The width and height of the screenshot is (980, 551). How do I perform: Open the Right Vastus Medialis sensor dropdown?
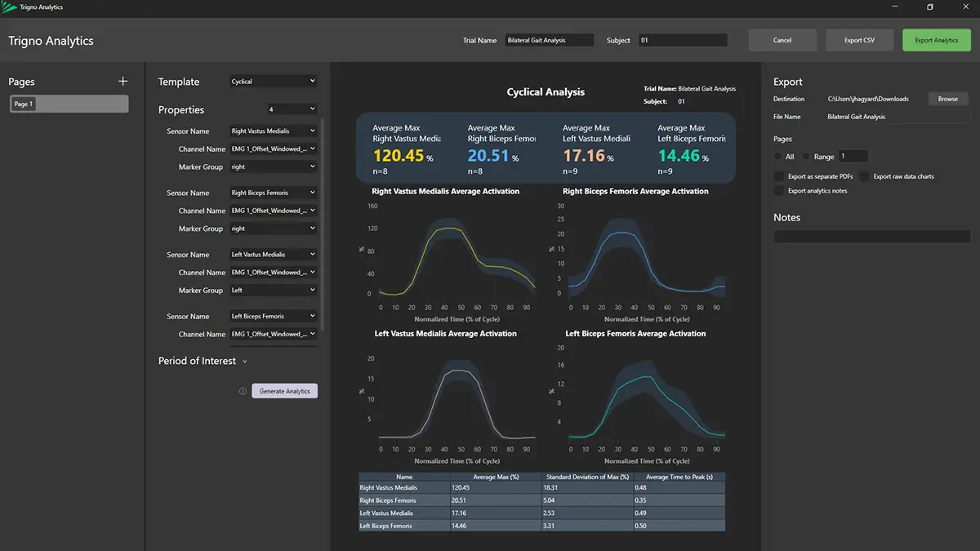[x=272, y=131]
